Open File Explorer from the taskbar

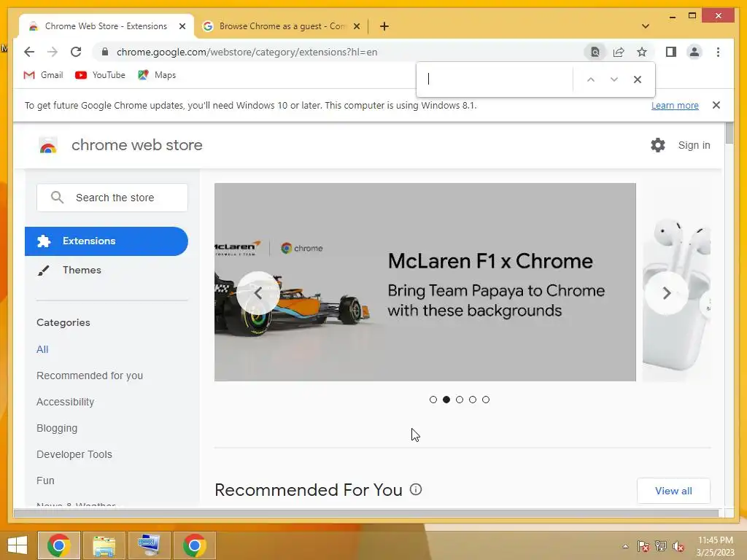point(104,545)
